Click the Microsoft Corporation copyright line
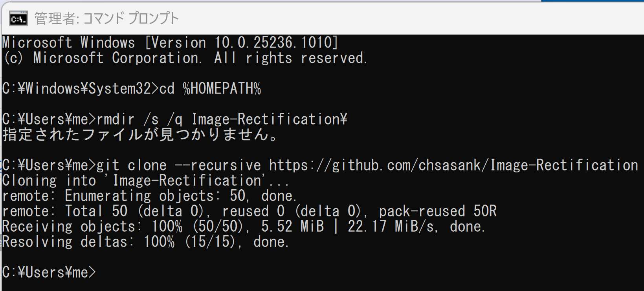 185,58
